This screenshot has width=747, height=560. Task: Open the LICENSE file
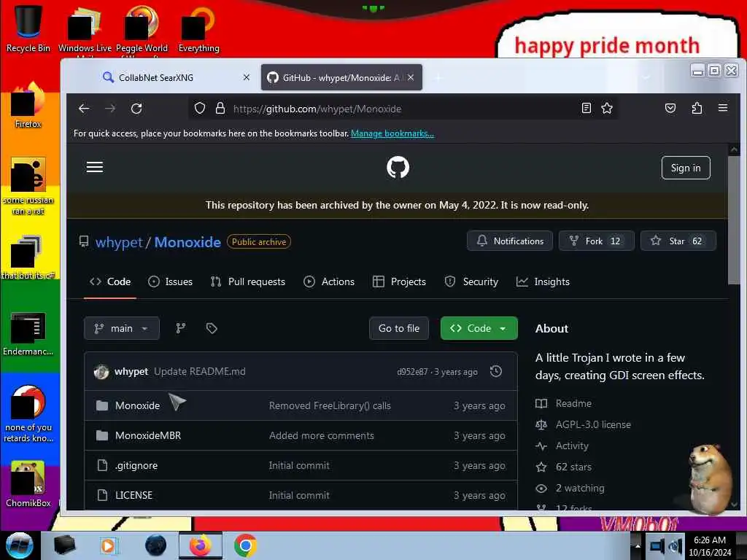point(134,496)
